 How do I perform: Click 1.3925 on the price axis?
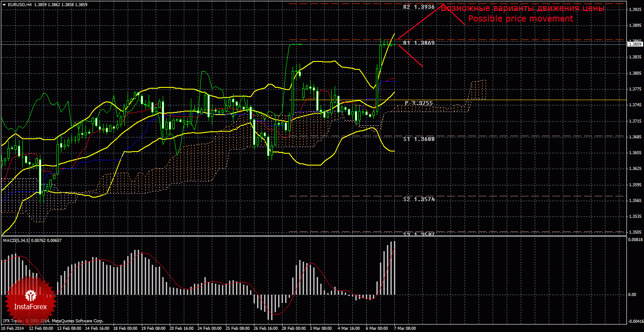(x=634, y=10)
